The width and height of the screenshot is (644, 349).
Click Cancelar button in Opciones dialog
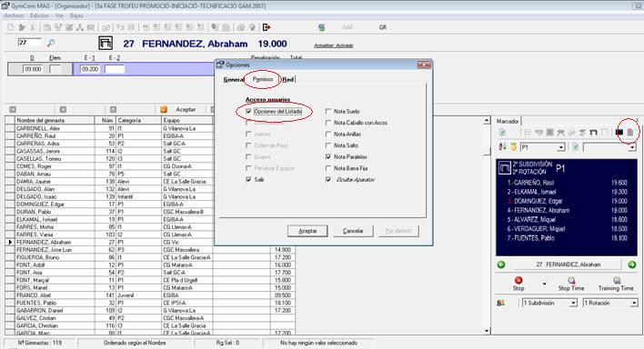coord(353,231)
